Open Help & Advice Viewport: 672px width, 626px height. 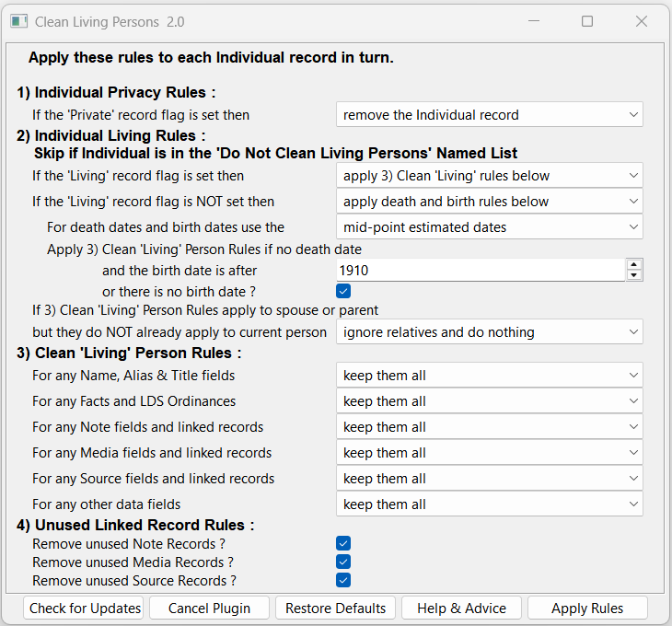[x=461, y=609]
